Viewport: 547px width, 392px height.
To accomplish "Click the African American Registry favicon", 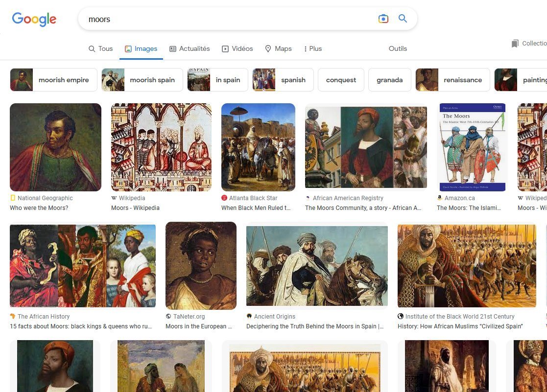I will [308, 198].
